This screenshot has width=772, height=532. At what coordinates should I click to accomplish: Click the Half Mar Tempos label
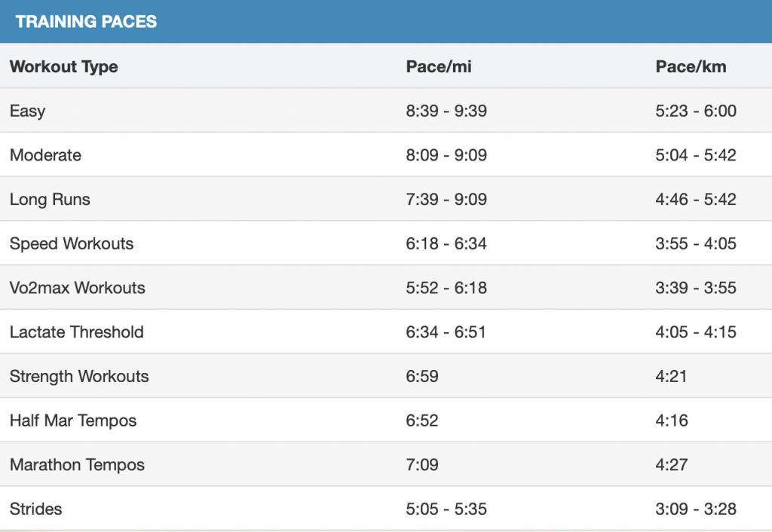click(x=73, y=420)
